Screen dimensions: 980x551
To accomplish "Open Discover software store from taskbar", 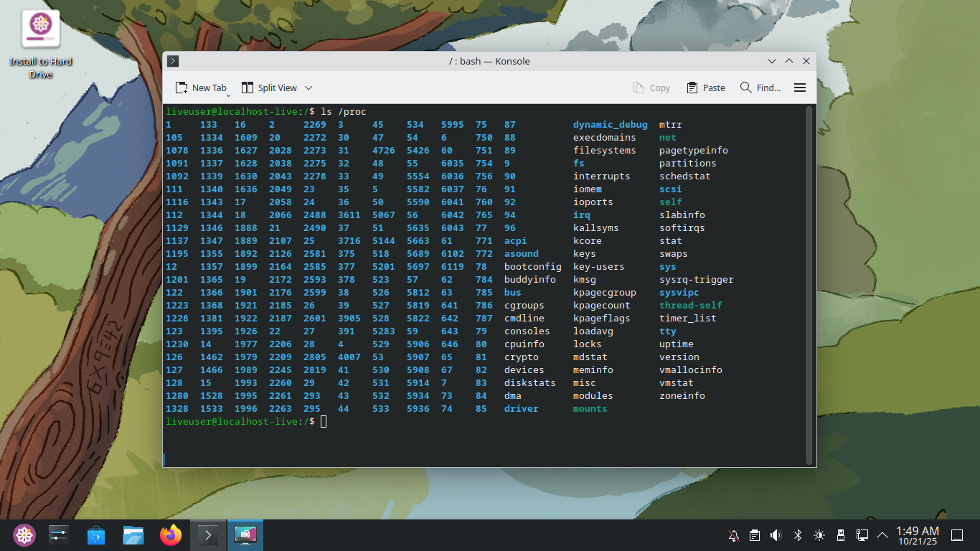I will [96, 535].
